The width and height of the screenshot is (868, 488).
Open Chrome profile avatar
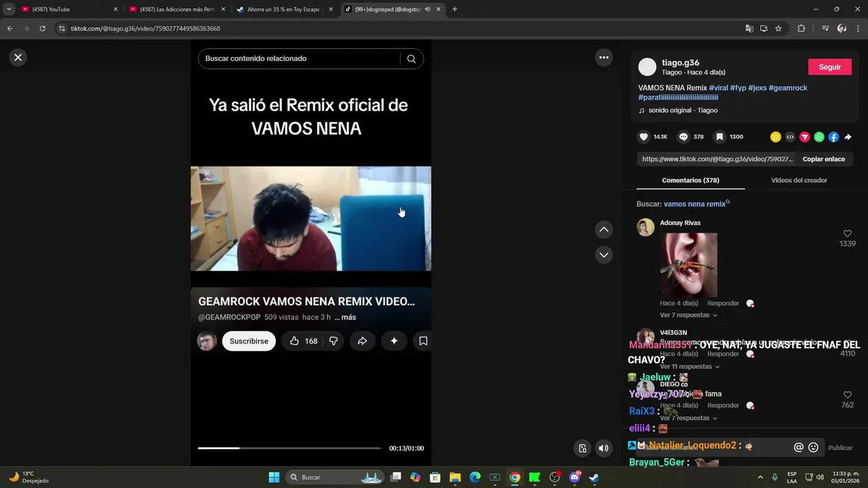842,28
